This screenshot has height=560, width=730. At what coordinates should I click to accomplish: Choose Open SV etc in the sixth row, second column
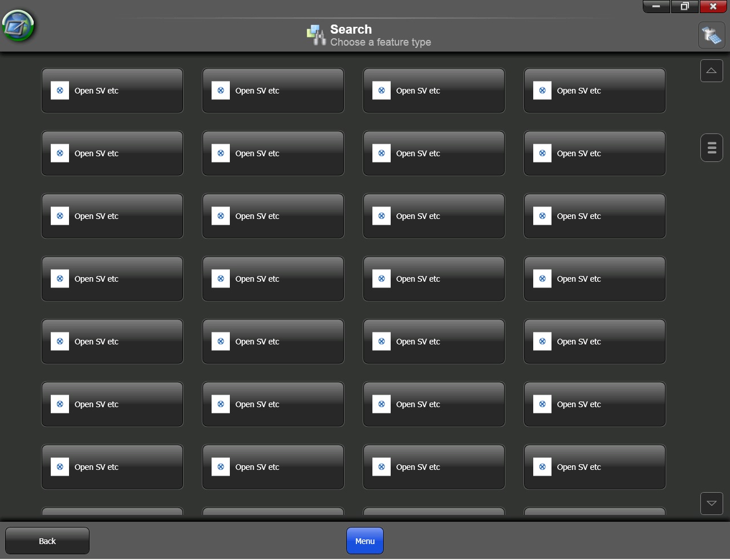[x=273, y=404]
